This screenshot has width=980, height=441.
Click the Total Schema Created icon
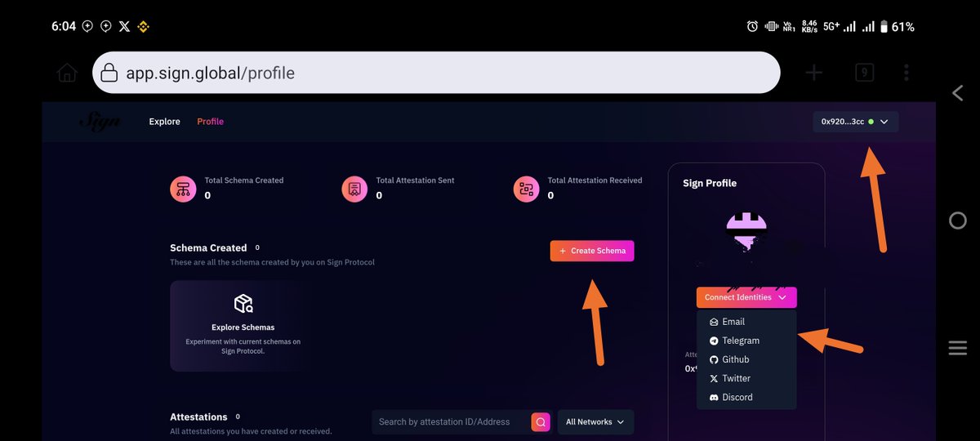tap(183, 189)
